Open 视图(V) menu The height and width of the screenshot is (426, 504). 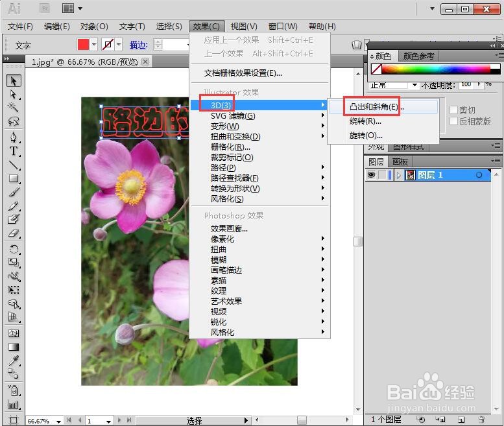pyautogui.click(x=244, y=27)
